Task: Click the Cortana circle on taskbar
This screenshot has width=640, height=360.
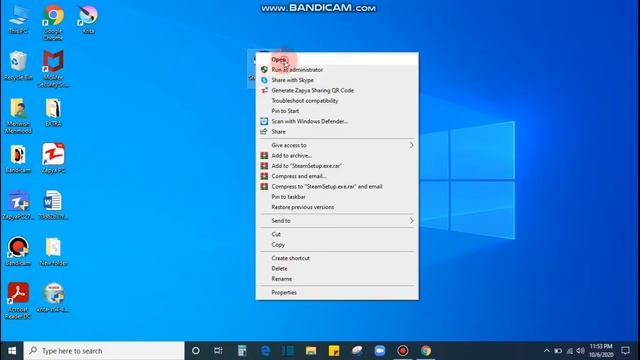Action: [196, 351]
